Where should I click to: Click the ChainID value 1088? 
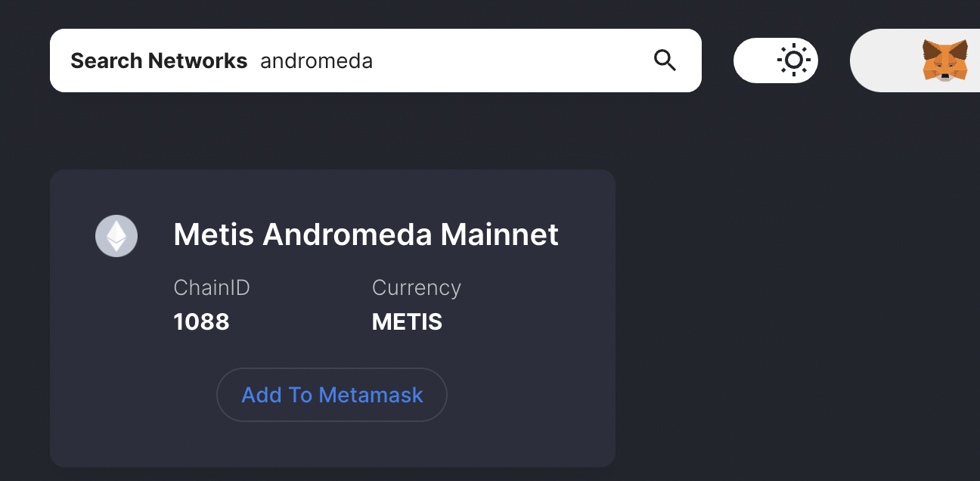pyautogui.click(x=202, y=322)
